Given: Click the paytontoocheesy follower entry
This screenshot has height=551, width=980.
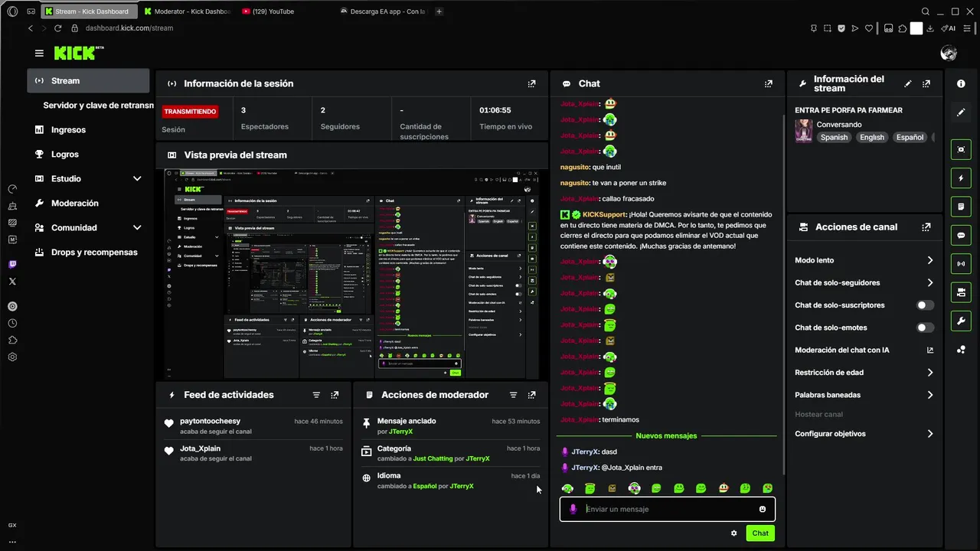Looking at the screenshot, I should [254, 426].
